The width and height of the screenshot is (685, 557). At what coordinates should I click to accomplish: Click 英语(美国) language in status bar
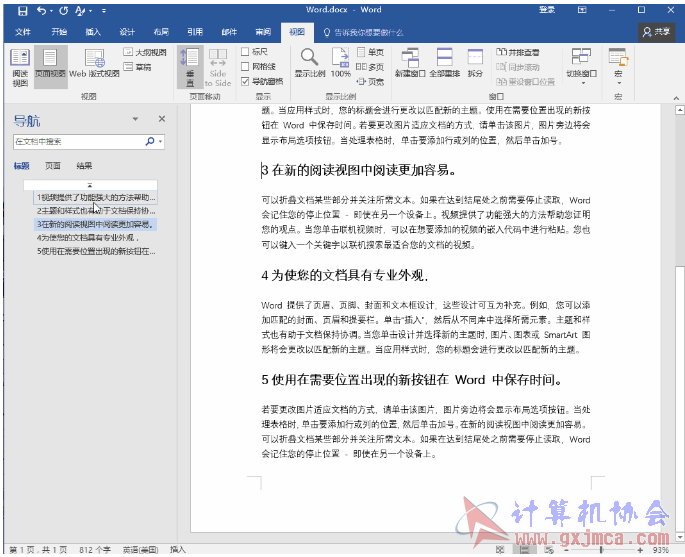point(140,550)
